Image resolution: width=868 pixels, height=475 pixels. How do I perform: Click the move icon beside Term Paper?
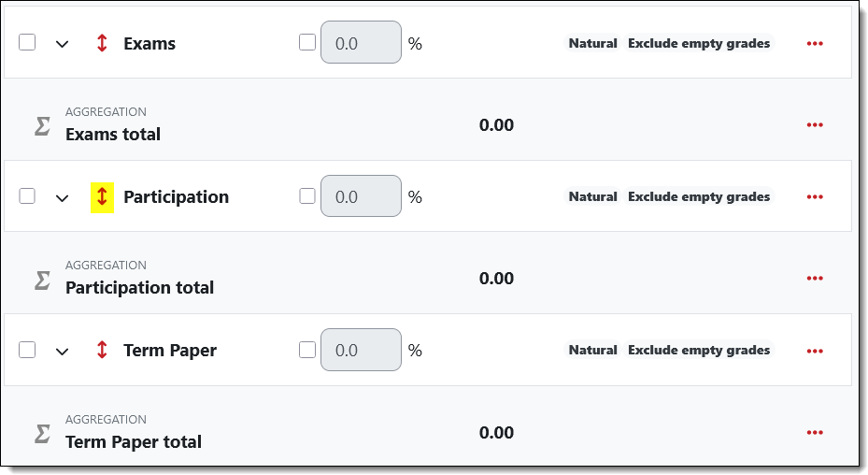coord(102,351)
